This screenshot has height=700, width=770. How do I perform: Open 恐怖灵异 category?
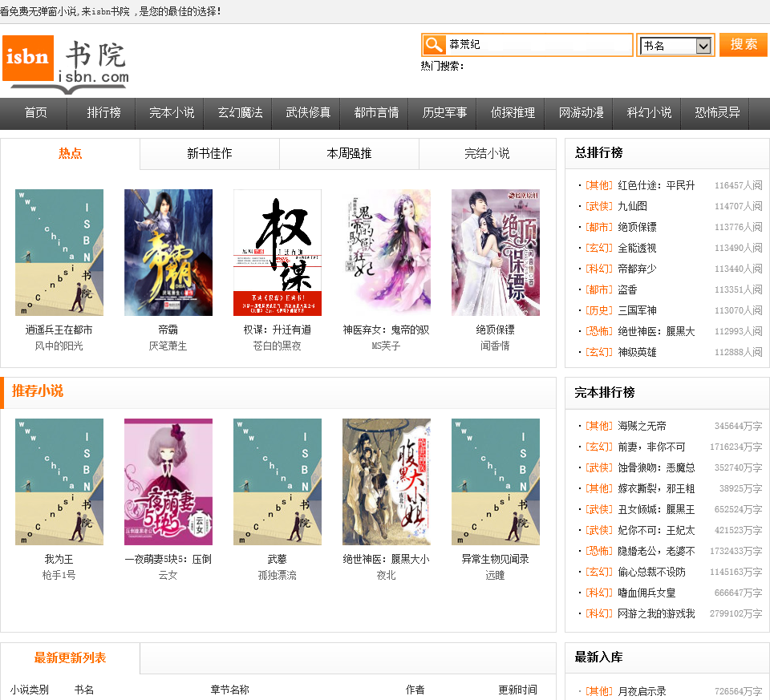click(x=717, y=113)
